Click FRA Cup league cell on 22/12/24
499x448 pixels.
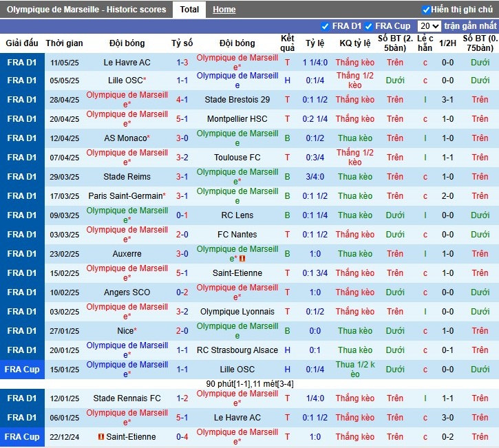tap(22, 437)
